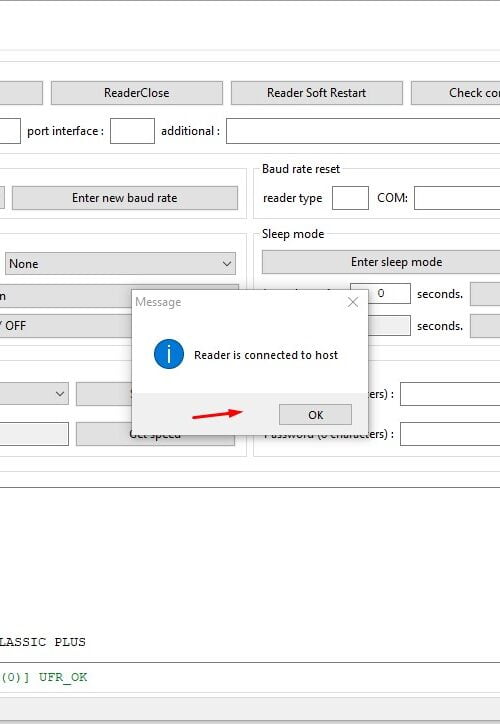Focus the password input field
The image size is (500, 724).
coord(450,434)
